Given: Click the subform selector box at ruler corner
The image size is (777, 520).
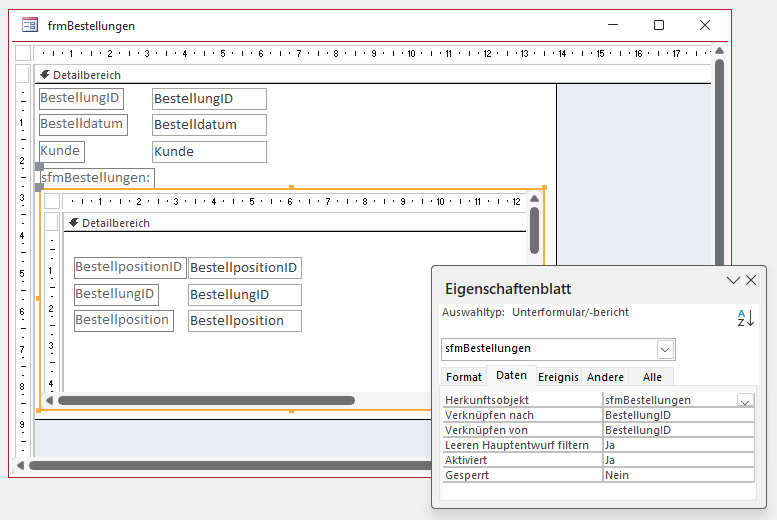Looking at the screenshot, I should pos(52,201).
